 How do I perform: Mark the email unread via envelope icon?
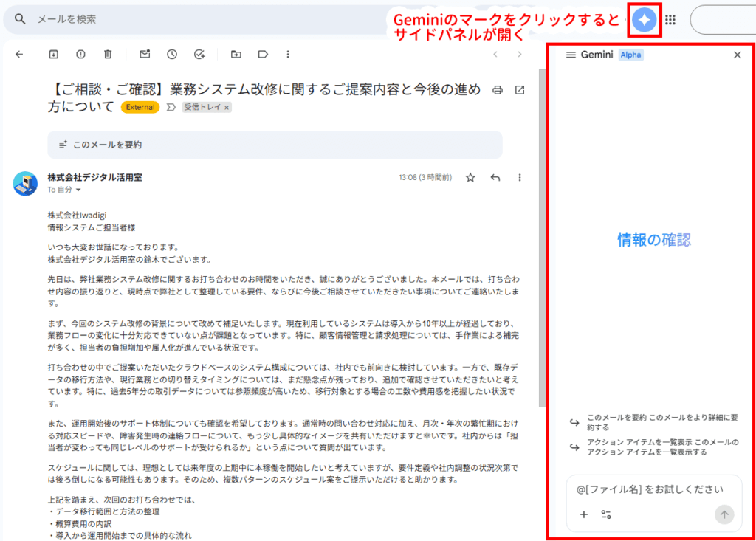(144, 54)
